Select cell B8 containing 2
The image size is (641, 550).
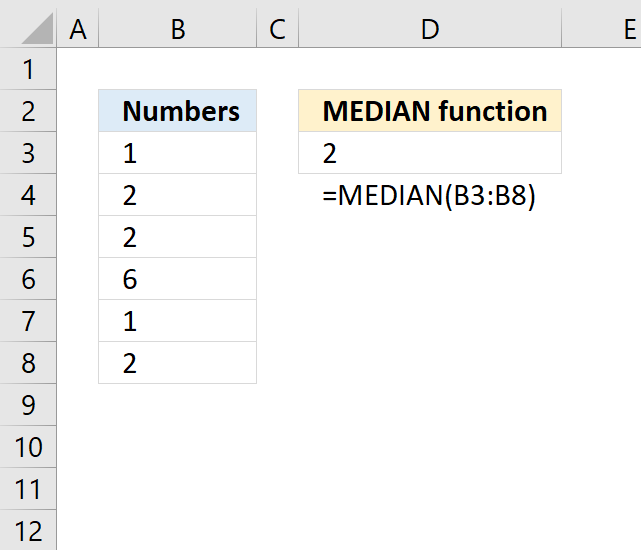[177, 363]
